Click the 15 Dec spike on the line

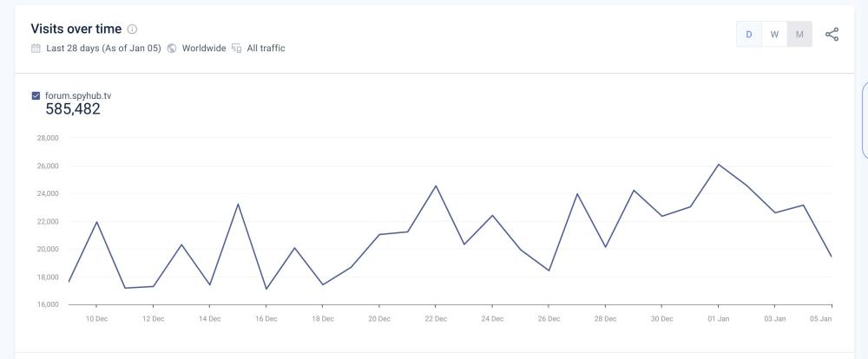[x=238, y=204]
